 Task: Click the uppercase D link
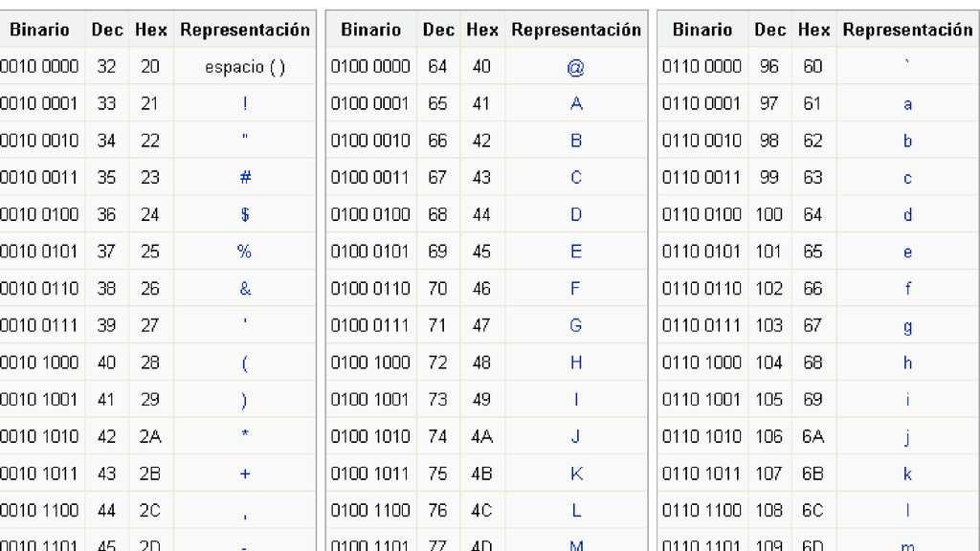(x=576, y=214)
